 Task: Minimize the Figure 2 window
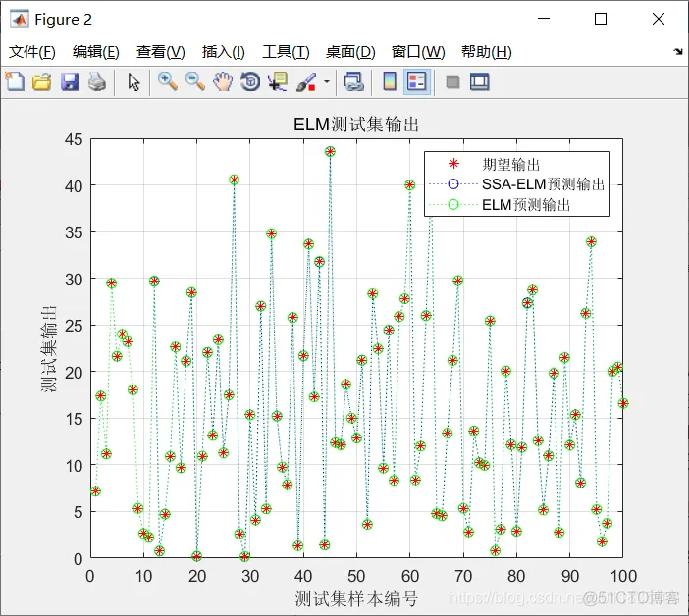544,19
